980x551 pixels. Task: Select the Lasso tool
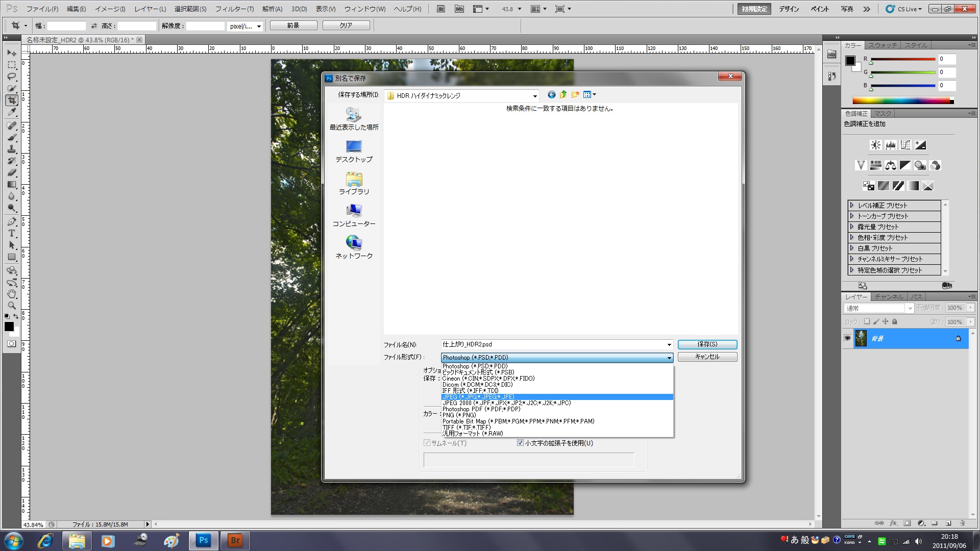12,77
